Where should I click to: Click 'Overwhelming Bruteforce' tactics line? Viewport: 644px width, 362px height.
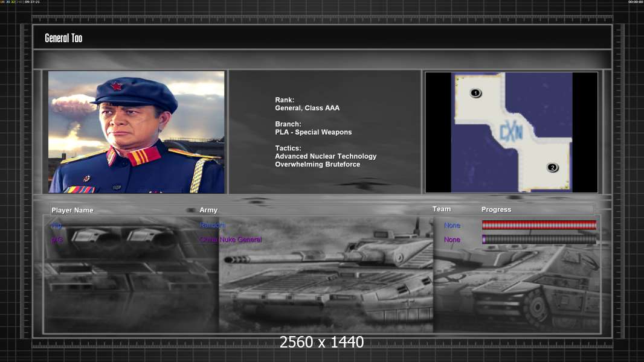pos(318,164)
